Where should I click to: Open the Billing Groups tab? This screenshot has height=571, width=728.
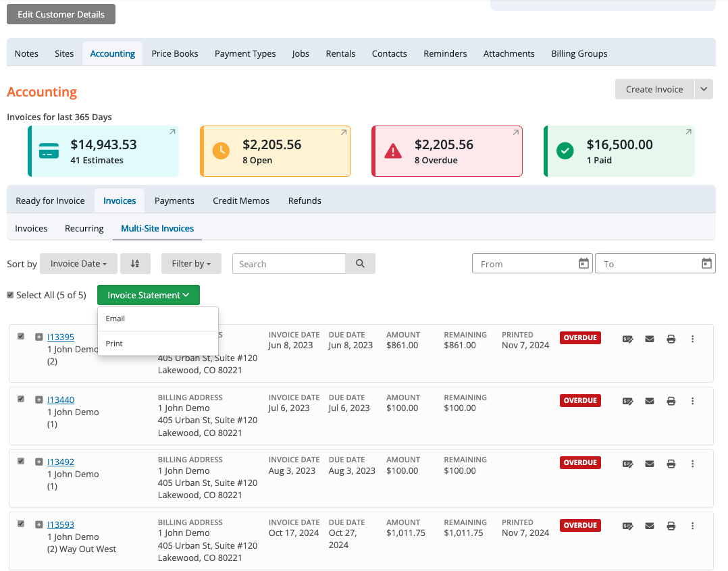(x=579, y=53)
